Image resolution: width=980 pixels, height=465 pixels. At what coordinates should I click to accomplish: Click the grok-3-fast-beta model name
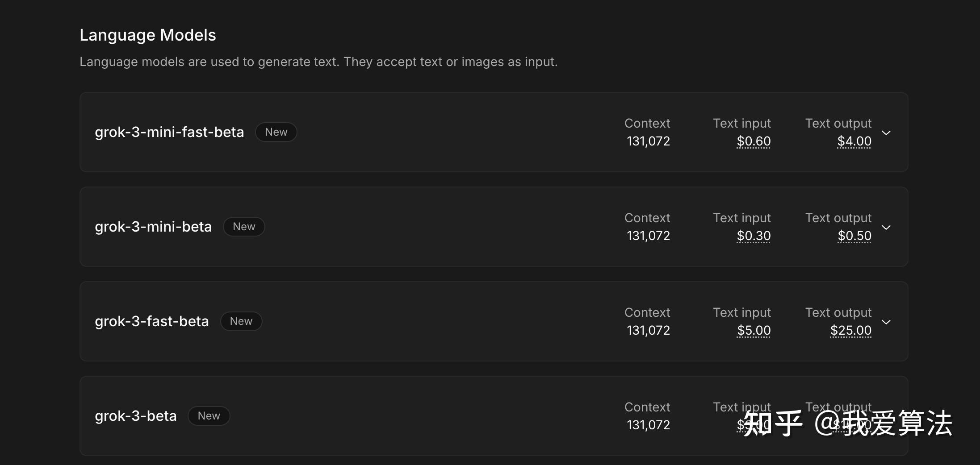coord(152,321)
